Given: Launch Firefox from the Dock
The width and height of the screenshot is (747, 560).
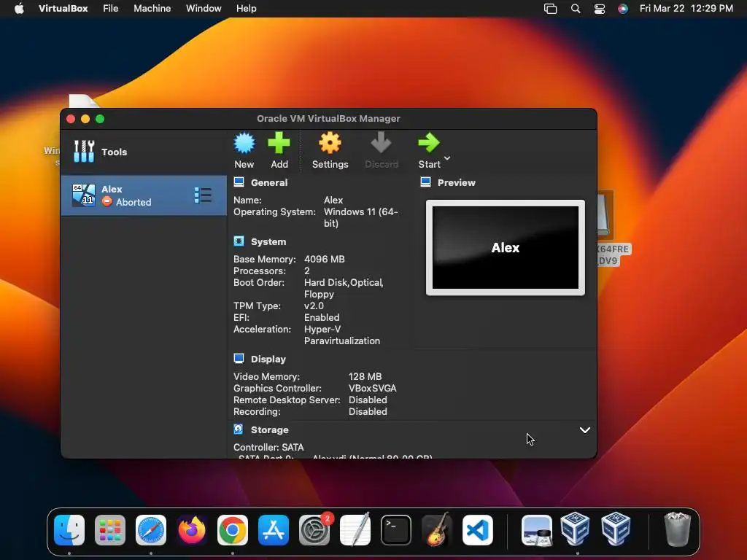Looking at the screenshot, I should 192,529.
